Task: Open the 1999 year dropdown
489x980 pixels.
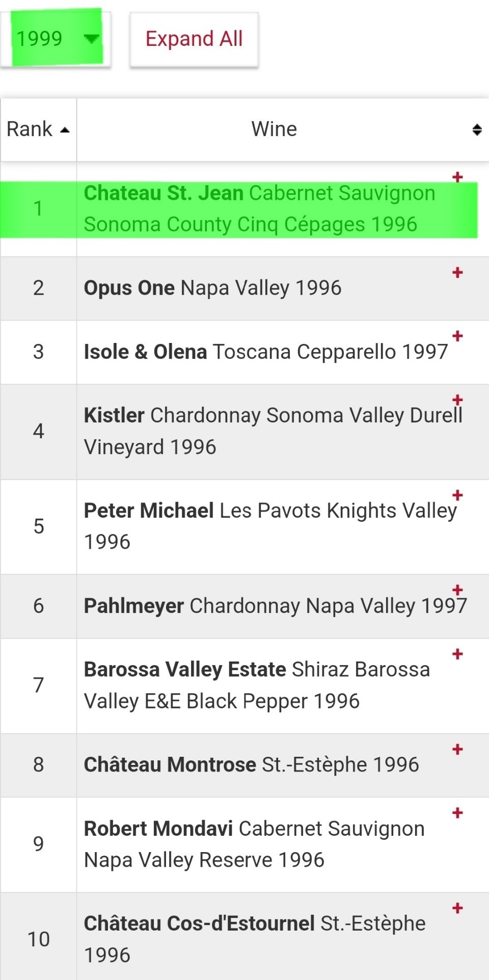Action: (x=56, y=39)
